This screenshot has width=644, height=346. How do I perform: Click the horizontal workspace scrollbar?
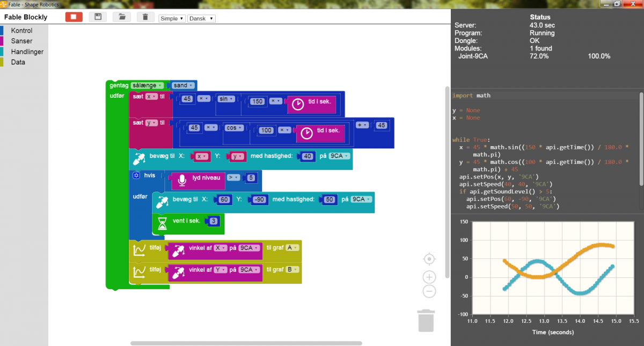point(246,343)
